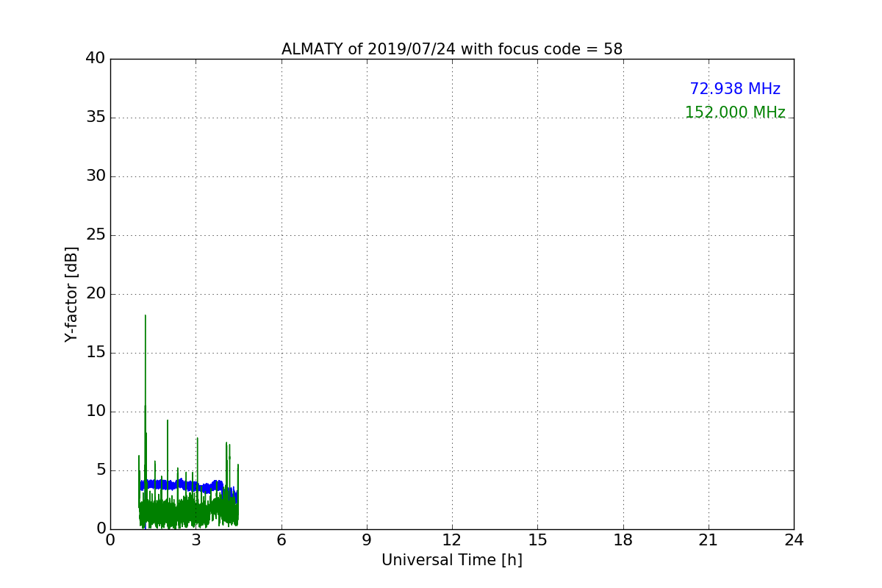Select the green '152.000 MHz' legend label

point(735,112)
